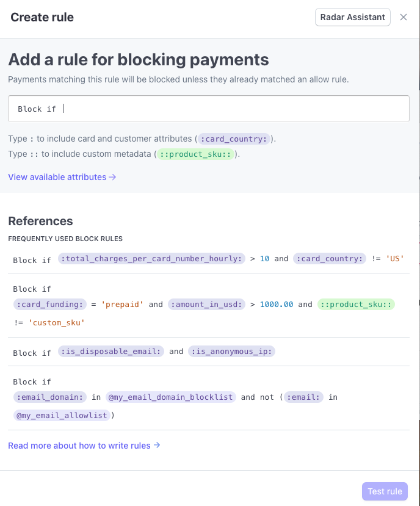Open the Radar Assistant
420x506 pixels.
[x=353, y=17]
